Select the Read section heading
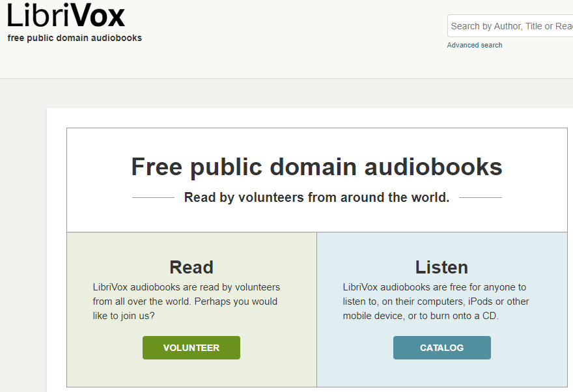Screen dimensions: 573x392 click(x=191, y=267)
